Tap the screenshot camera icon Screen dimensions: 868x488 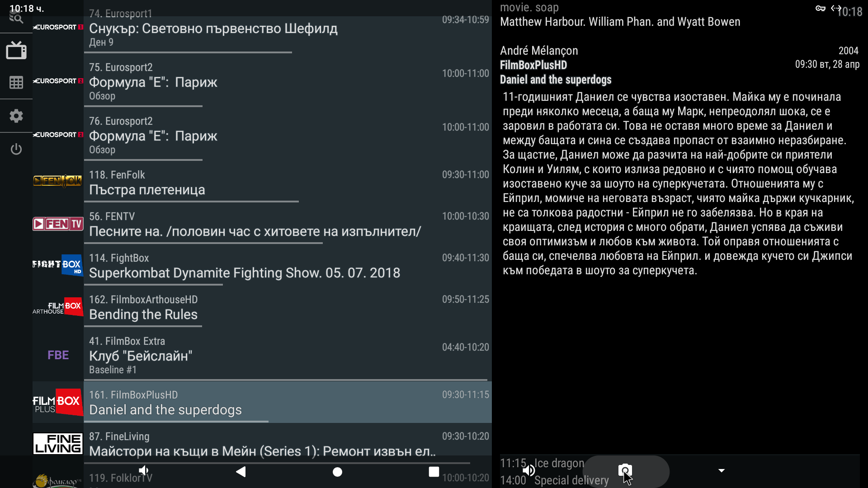tap(625, 470)
